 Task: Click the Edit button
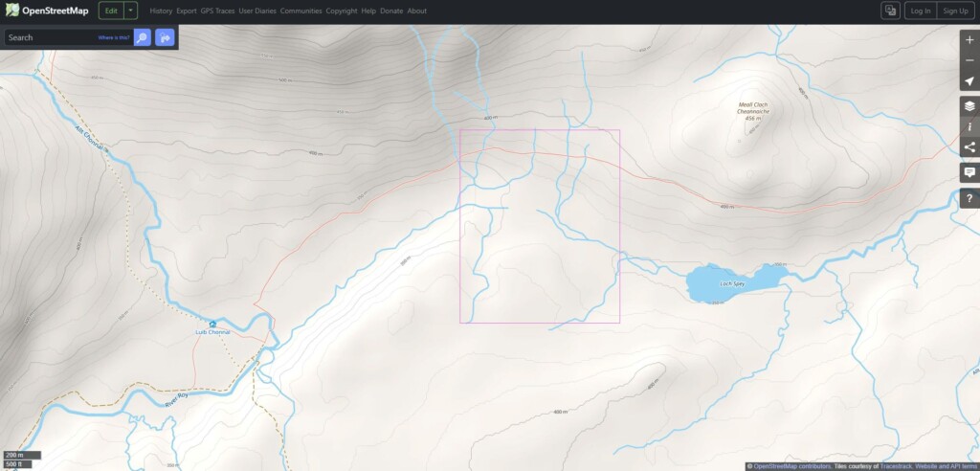pyautogui.click(x=111, y=11)
